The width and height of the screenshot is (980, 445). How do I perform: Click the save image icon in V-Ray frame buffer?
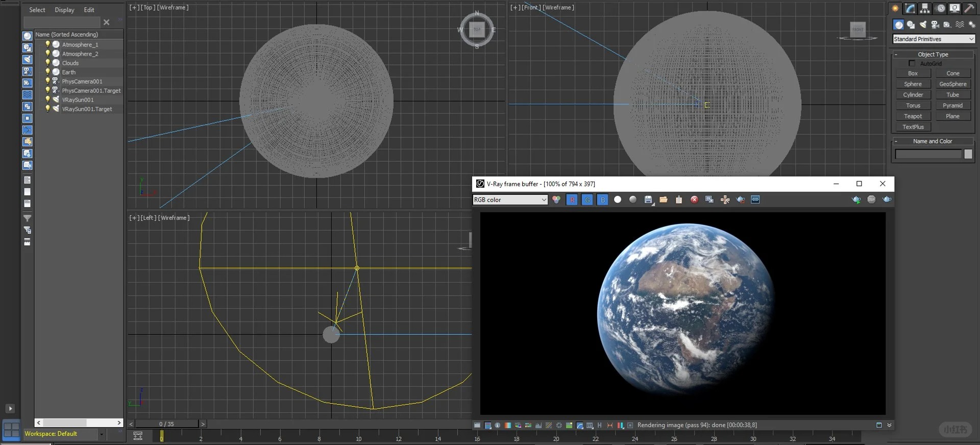coord(648,200)
